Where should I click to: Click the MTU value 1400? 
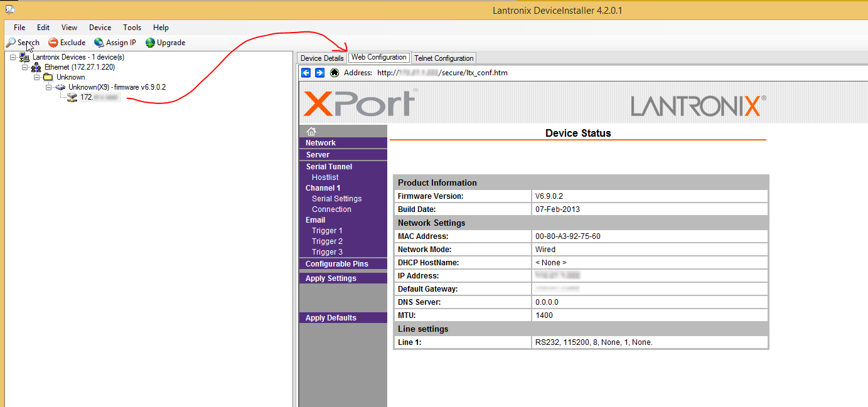pyautogui.click(x=544, y=315)
